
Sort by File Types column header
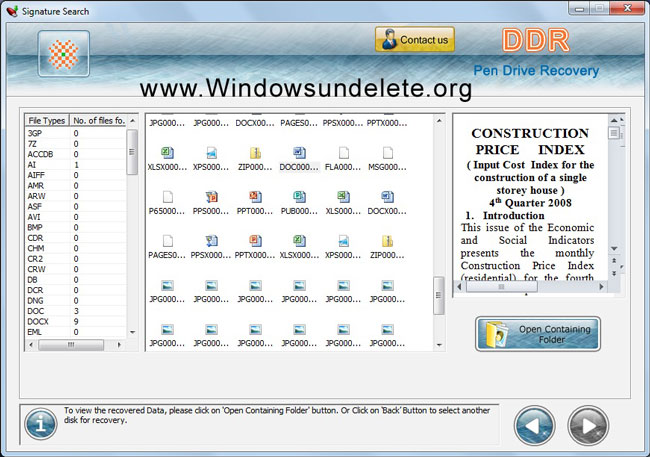[x=47, y=120]
